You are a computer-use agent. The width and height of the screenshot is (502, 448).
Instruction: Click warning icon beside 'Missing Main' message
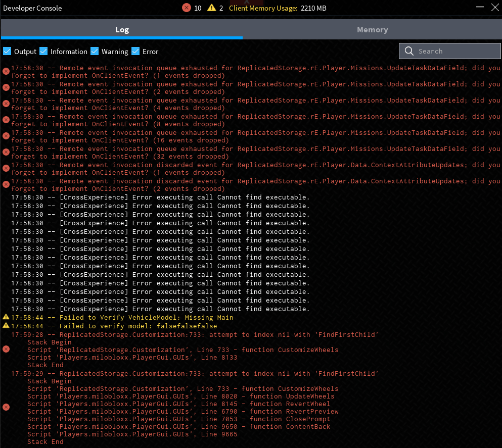pos(6,317)
